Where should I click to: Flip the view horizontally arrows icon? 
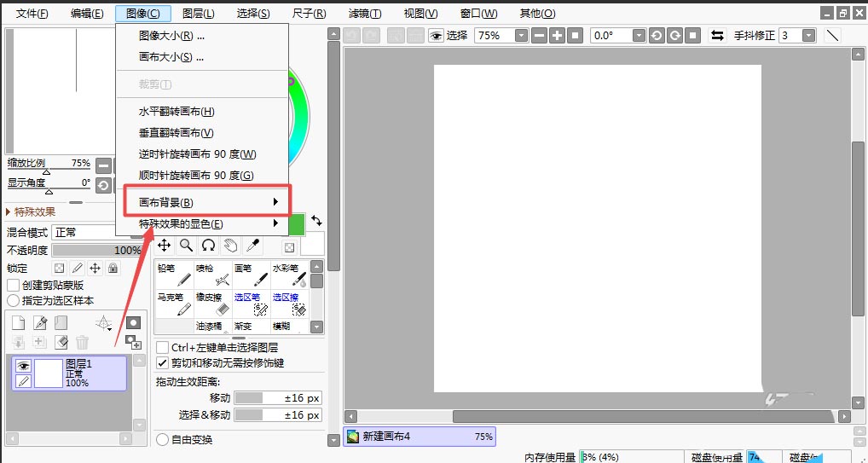click(717, 36)
